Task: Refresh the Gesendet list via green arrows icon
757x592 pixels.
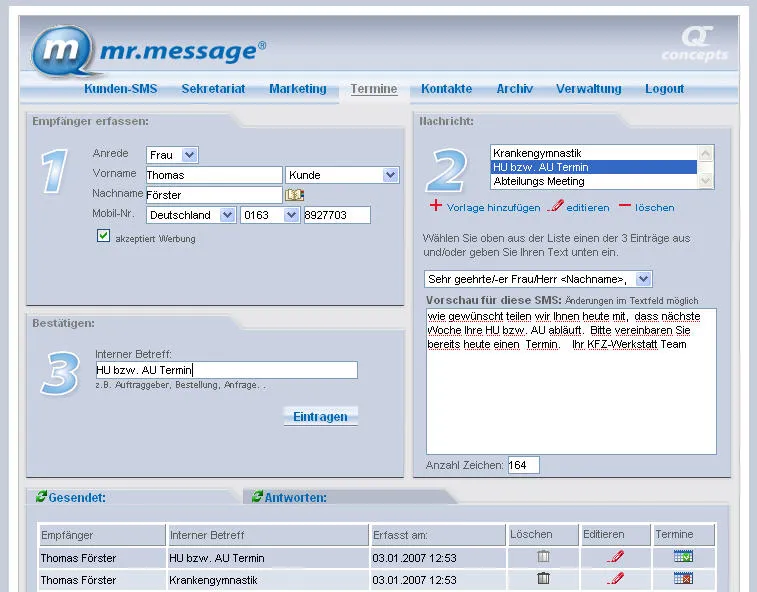Action: 41,496
